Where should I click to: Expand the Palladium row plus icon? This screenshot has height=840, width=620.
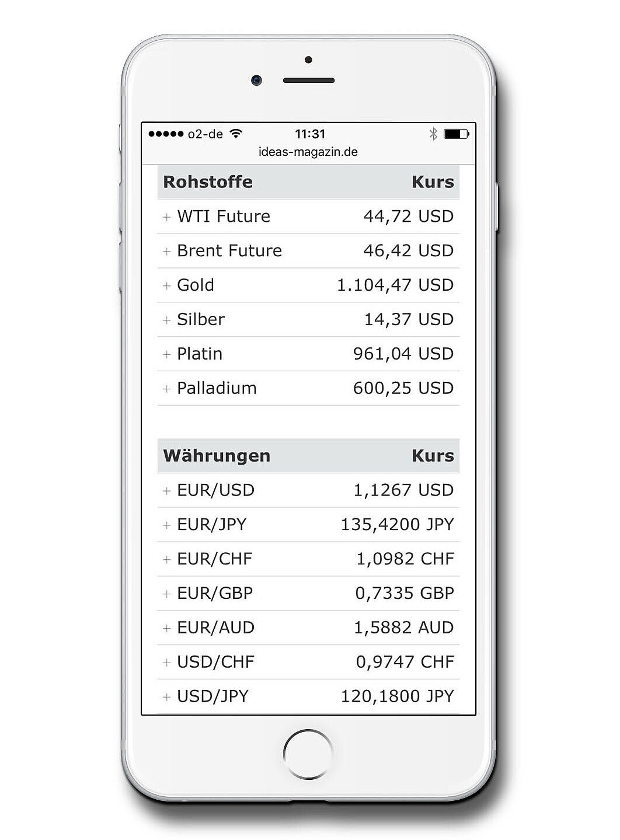point(167,389)
